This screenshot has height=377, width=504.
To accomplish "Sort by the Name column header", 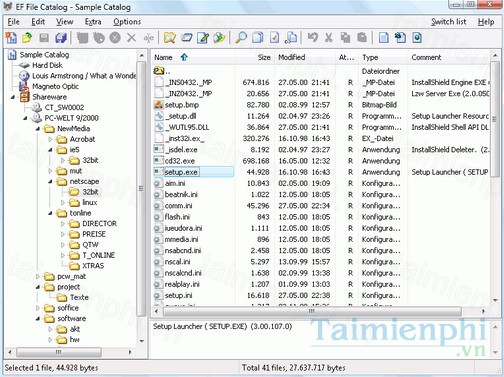I will pos(194,57).
